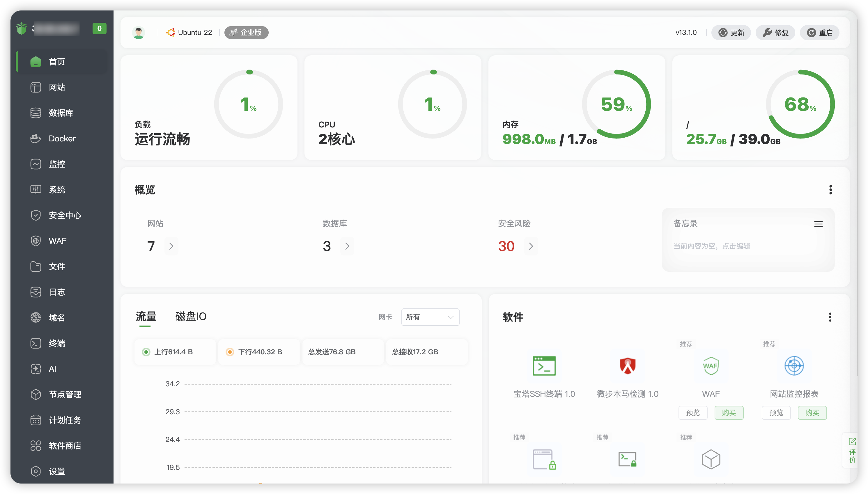
Task: Click the memory usage 59% gauge
Action: pos(616,104)
